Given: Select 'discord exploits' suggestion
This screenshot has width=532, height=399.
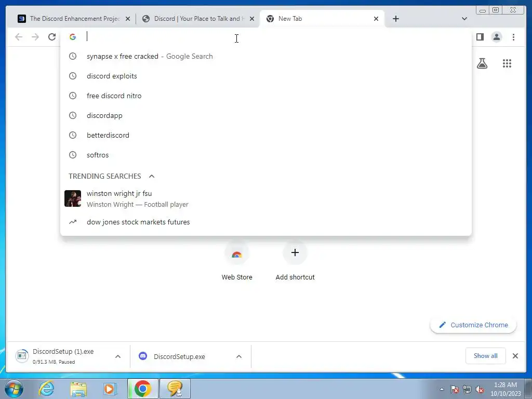Looking at the screenshot, I should tap(265, 76).
